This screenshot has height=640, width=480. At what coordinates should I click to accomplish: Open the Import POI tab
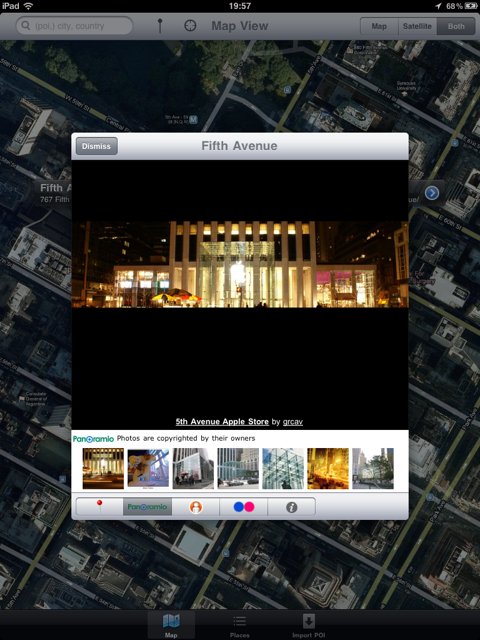click(x=309, y=625)
